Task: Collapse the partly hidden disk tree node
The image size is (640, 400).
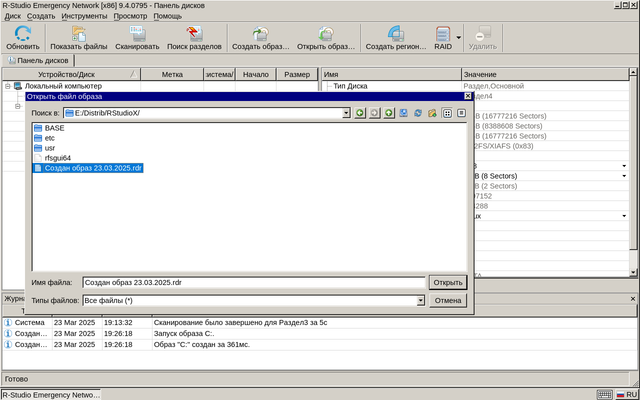Action: point(18,106)
